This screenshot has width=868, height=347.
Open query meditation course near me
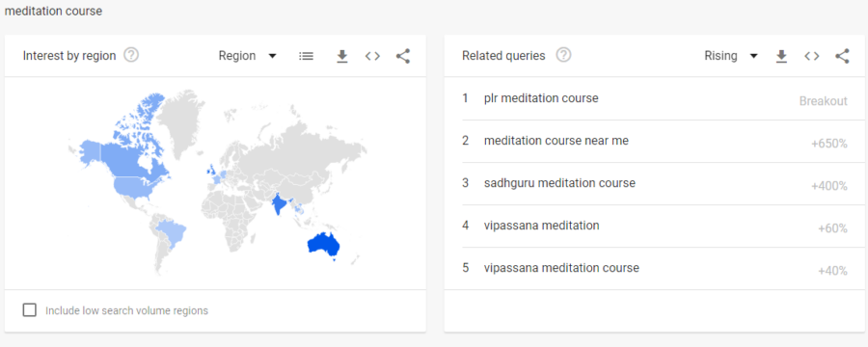tap(654, 141)
